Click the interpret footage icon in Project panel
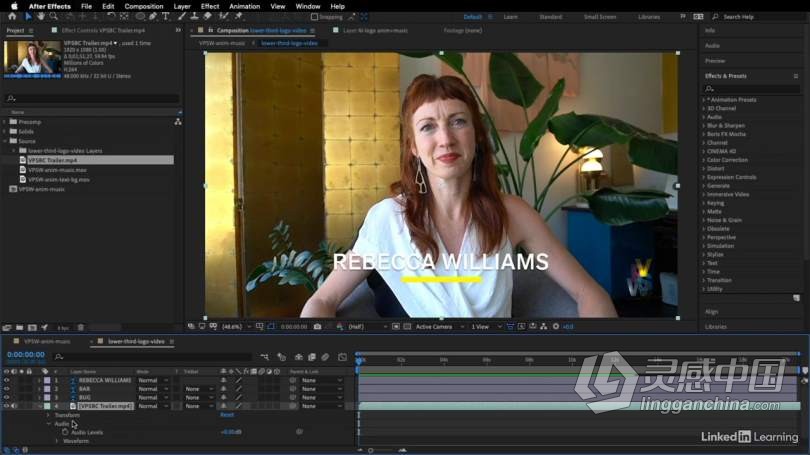The image size is (810, 455). click(x=7, y=327)
